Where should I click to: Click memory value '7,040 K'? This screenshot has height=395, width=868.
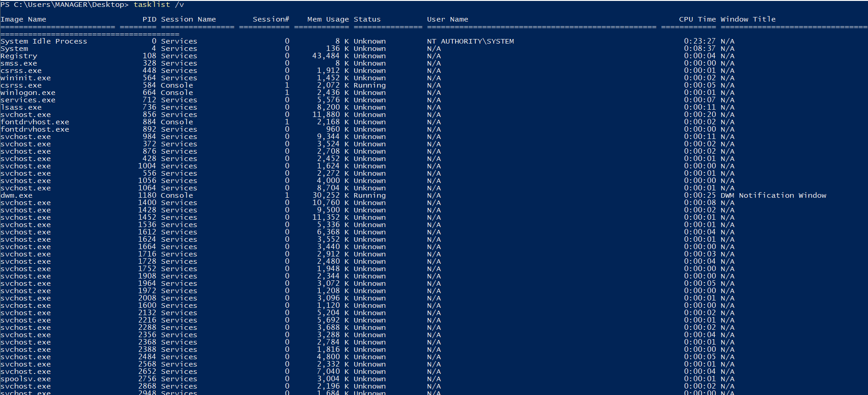[333, 372]
